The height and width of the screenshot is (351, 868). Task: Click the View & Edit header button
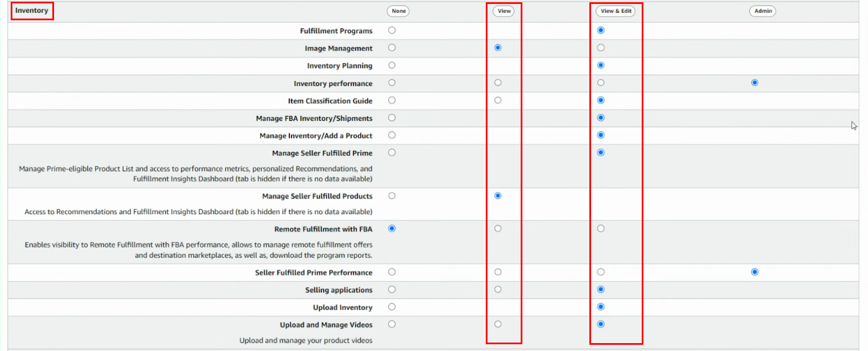pos(615,11)
